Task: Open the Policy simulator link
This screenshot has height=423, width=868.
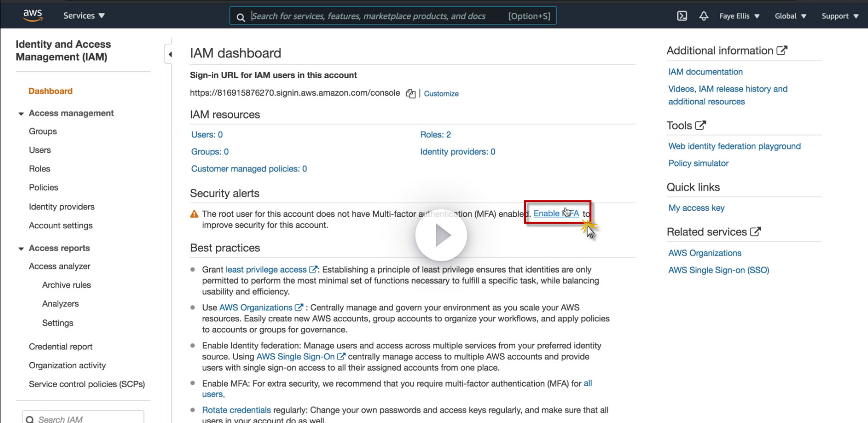Action: coord(699,163)
